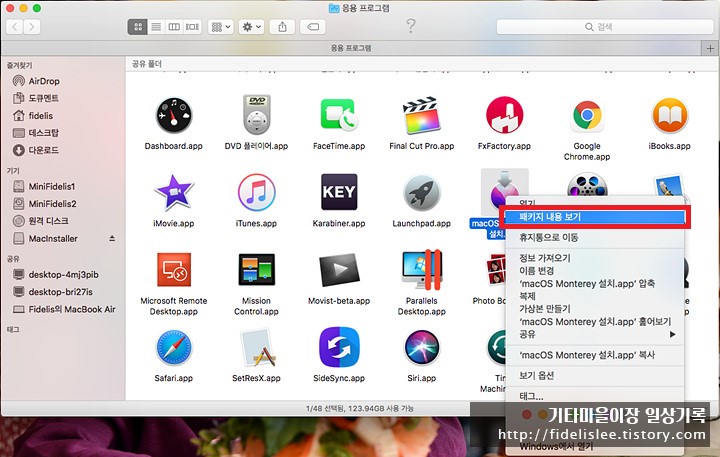The width and height of the screenshot is (720, 457).
Task: Select FaceTime.app icon
Action: [x=339, y=115]
